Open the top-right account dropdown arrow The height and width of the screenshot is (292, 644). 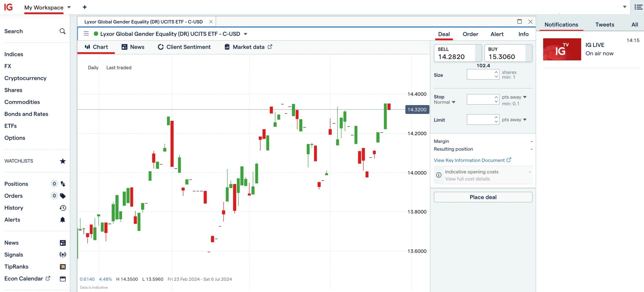625,7
